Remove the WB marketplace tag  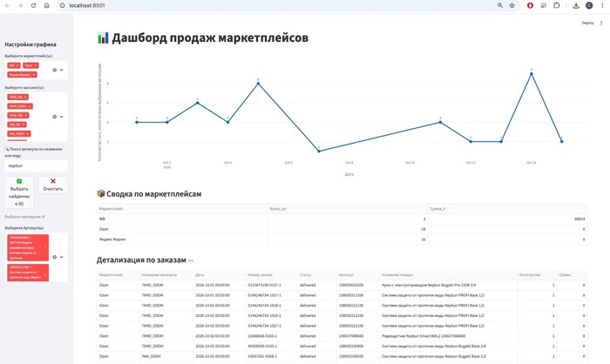[17, 65]
